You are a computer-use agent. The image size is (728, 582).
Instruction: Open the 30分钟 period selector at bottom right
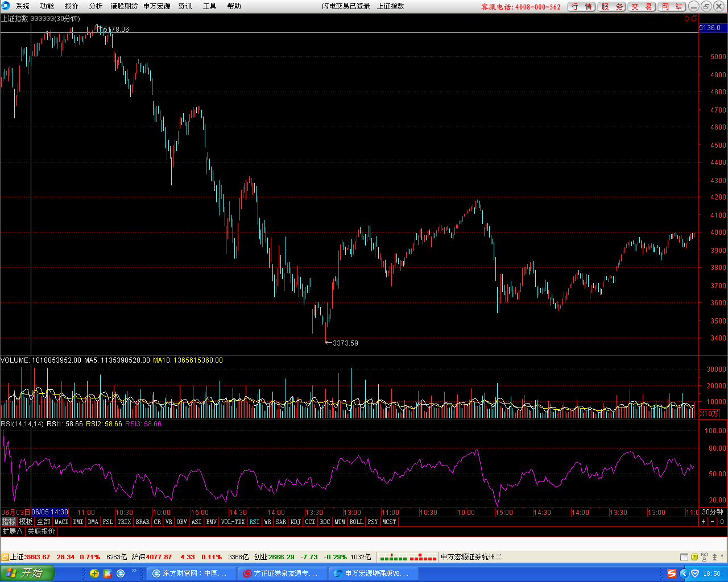[x=713, y=512]
